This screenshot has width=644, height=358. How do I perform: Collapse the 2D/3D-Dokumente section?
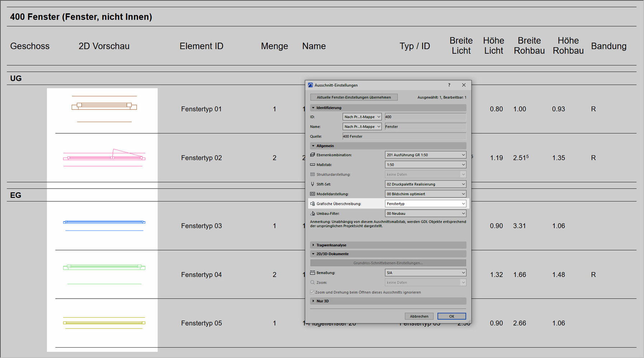pyautogui.click(x=388, y=254)
